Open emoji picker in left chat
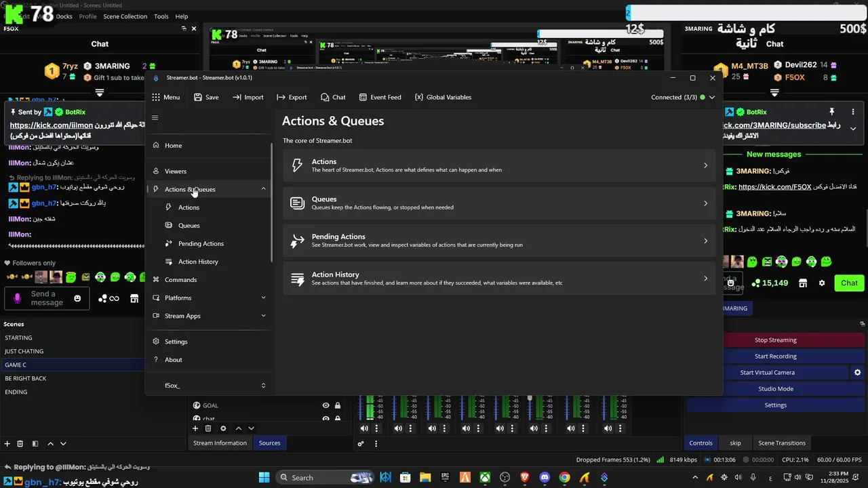Image resolution: width=868 pixels, height=488 pixels. click(x=77, y=298)
